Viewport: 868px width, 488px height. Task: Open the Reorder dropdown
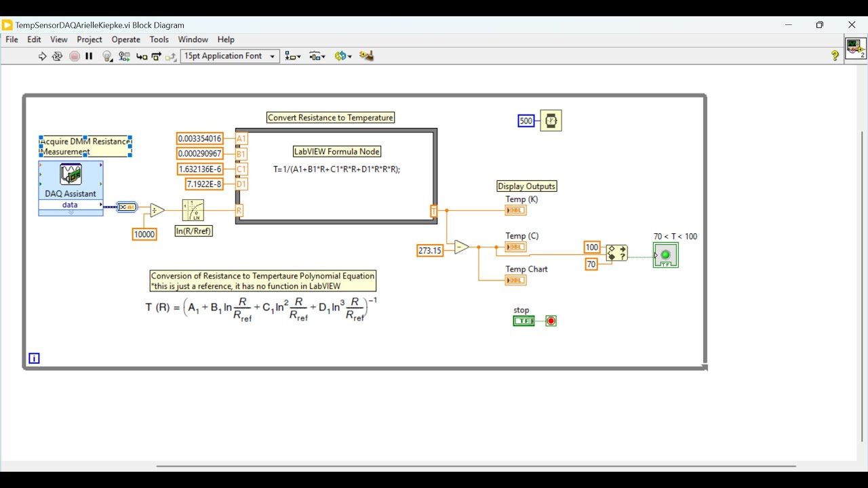(x=342, y=56)
